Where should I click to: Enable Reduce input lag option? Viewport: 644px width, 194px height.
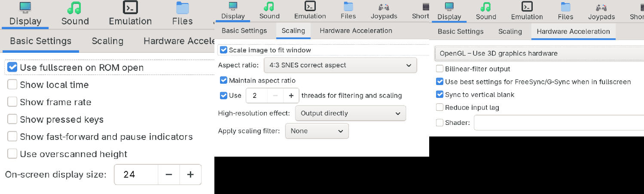[x=440, y=107]
